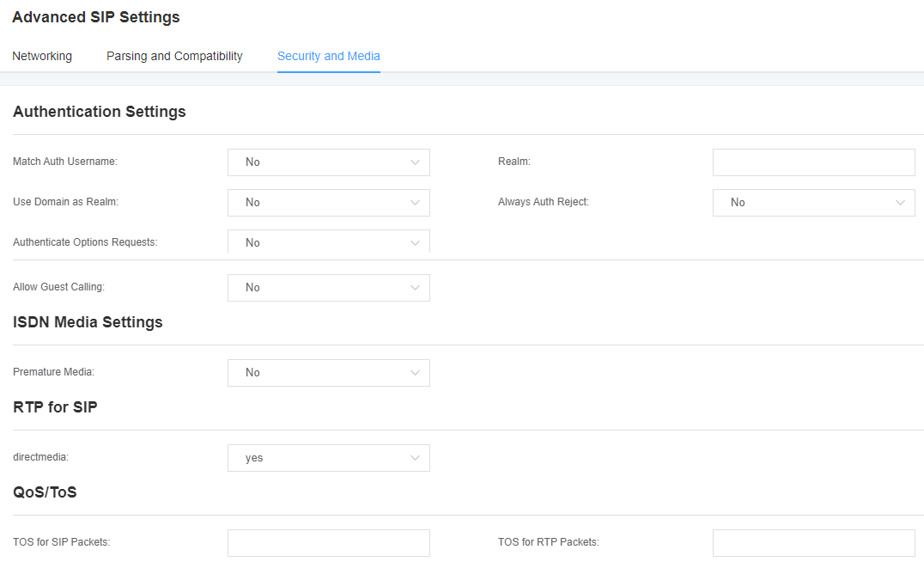Select the Security and Media tab
This screenshot has height=568, width=924.
[x=329, y=56]
